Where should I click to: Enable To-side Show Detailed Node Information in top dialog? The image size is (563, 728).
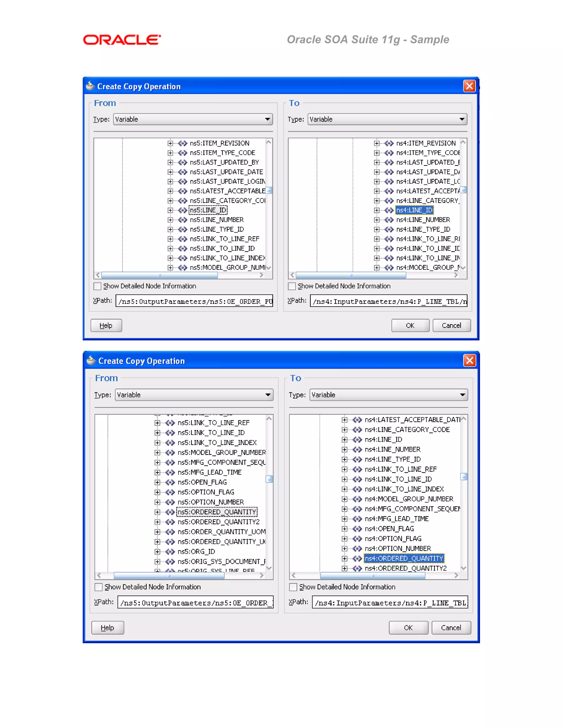pos(292,286)
